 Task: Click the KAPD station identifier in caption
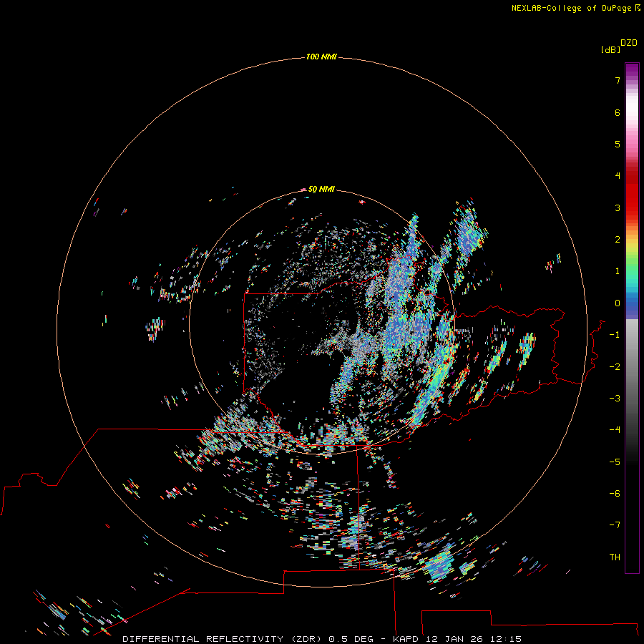(406, 639)
